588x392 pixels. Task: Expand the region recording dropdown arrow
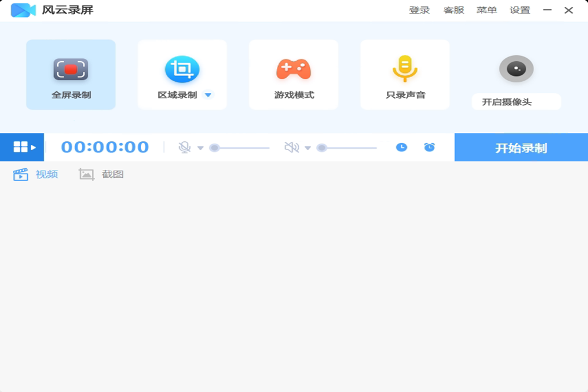click(208, 95)
